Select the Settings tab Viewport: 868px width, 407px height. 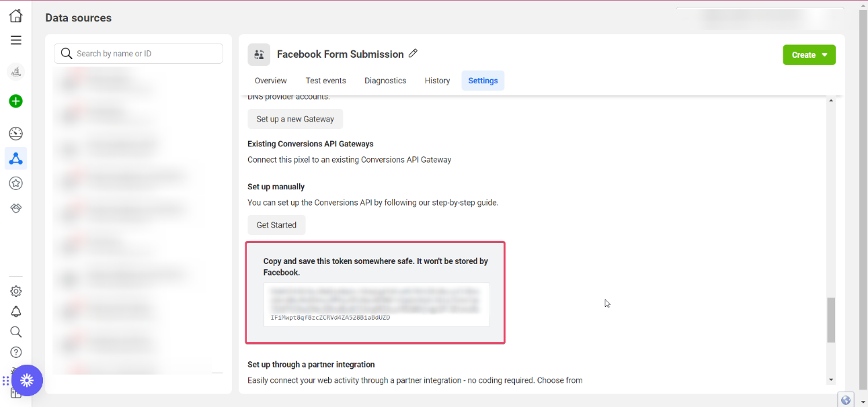pos(483,81)
